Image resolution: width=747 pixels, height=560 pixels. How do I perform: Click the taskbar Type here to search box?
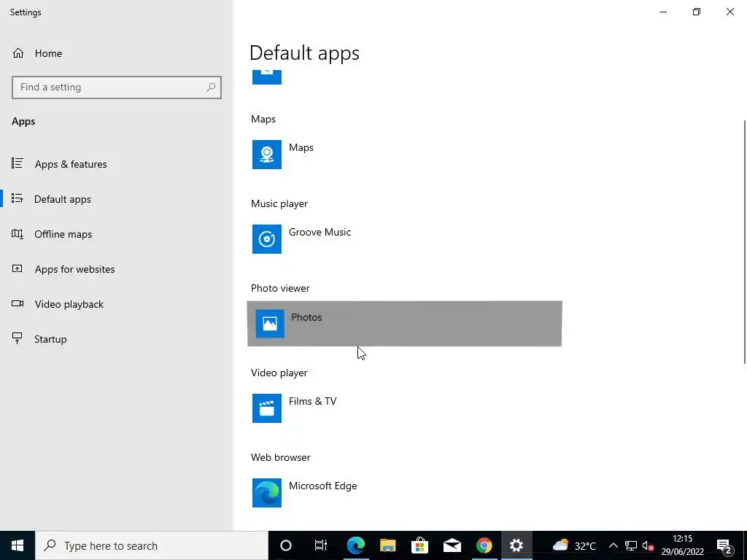pyautogui.click(x=152, y=545)
